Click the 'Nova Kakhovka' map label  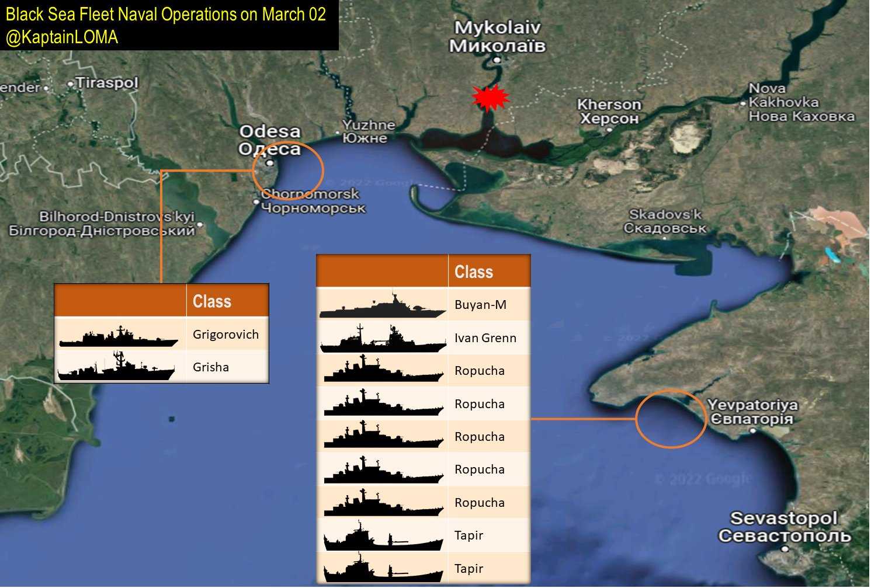coord(783,95)
